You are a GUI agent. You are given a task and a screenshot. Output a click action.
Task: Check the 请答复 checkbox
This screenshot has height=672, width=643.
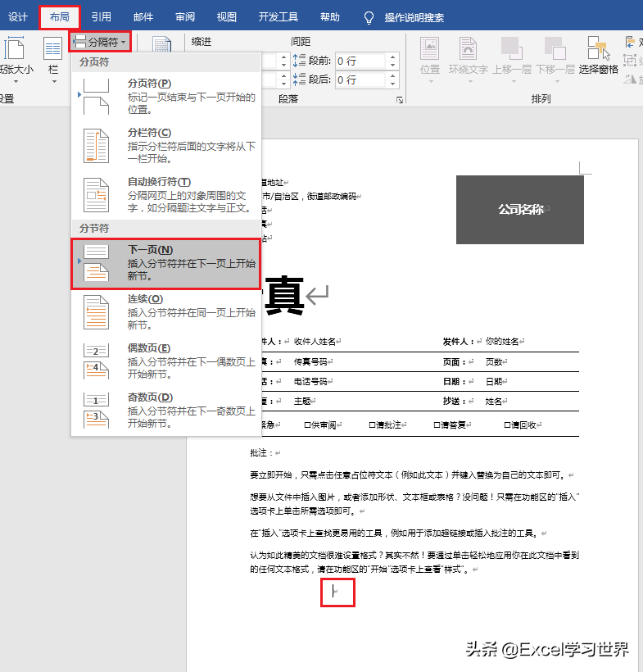[437, 425]
